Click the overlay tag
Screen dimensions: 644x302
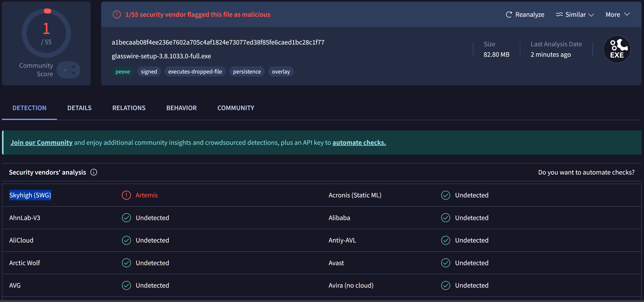point(281,72)
